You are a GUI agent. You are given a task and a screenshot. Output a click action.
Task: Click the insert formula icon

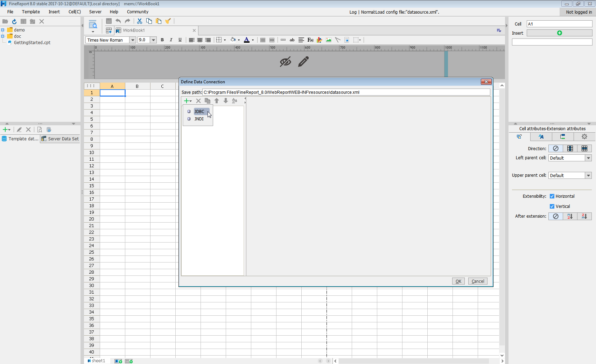pos(310,40)
